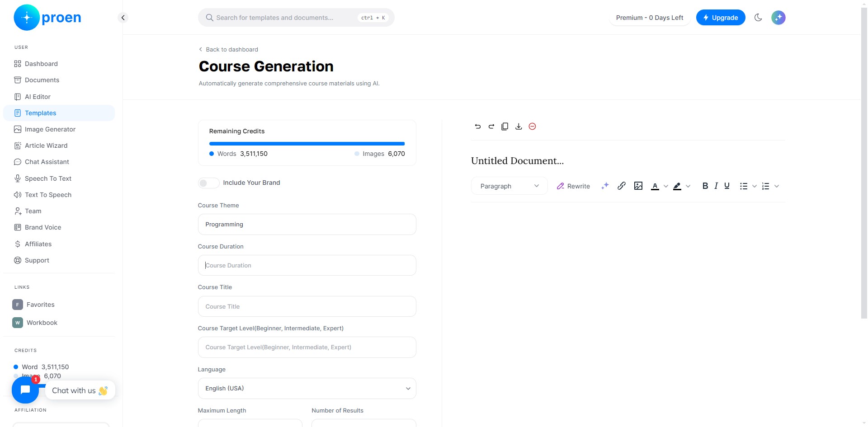868x427 pixels.
Task: Click the search magnifier icon
Action: [209, 18]
